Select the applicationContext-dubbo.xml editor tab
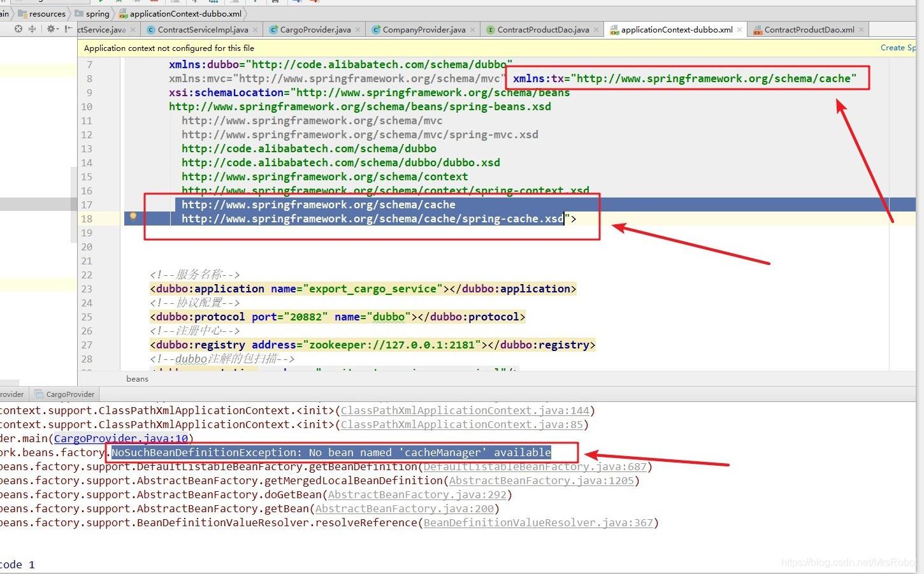The image size is (924, 574). click(677, 30)
